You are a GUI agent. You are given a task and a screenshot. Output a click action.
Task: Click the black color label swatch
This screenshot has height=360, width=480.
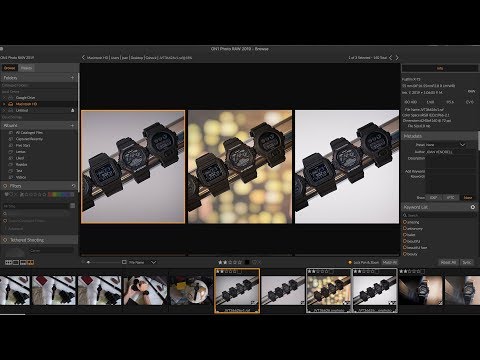click(x=247, y=262)
